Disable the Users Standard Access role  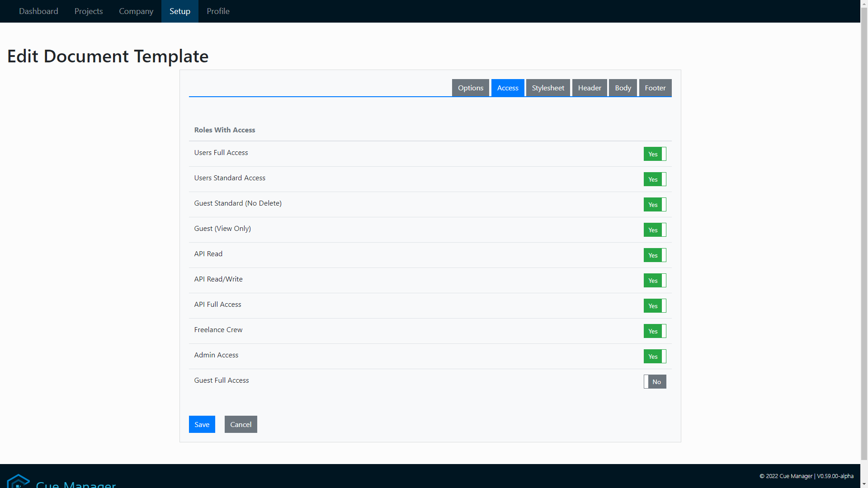click(x=655, y=179)
